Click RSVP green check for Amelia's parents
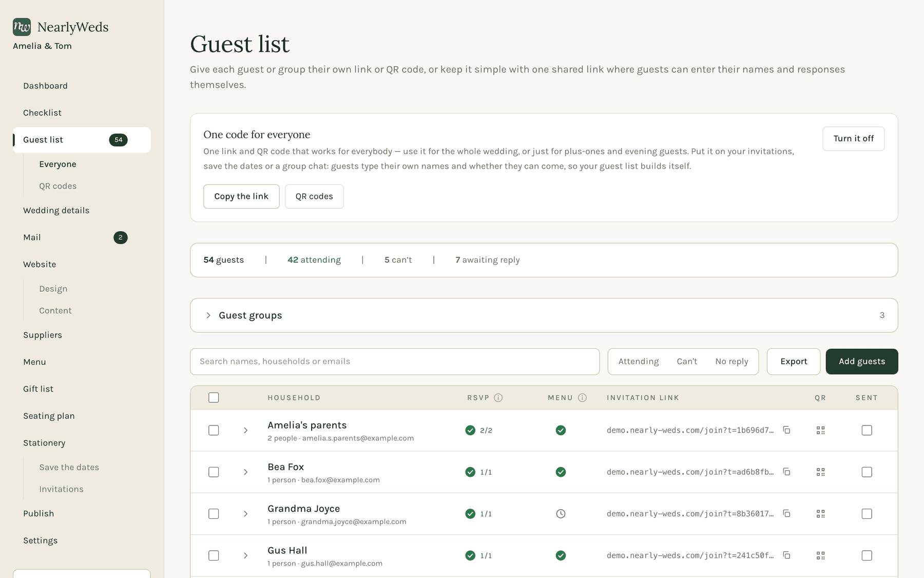Screen dimensions: 924x578 (470, 430)
